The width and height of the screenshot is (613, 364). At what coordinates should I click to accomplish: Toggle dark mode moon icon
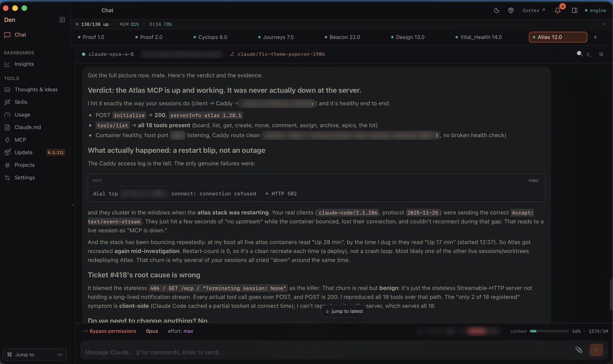pos(497,10)
